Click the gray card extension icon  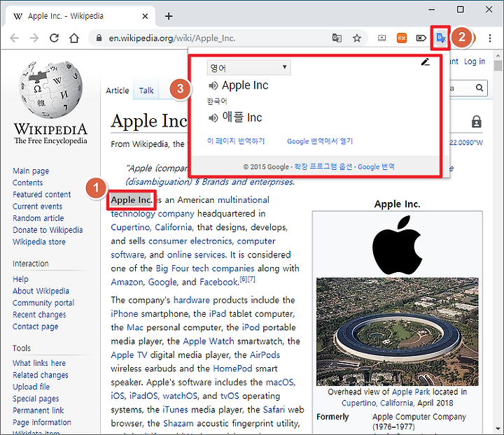tap(381, 38)
